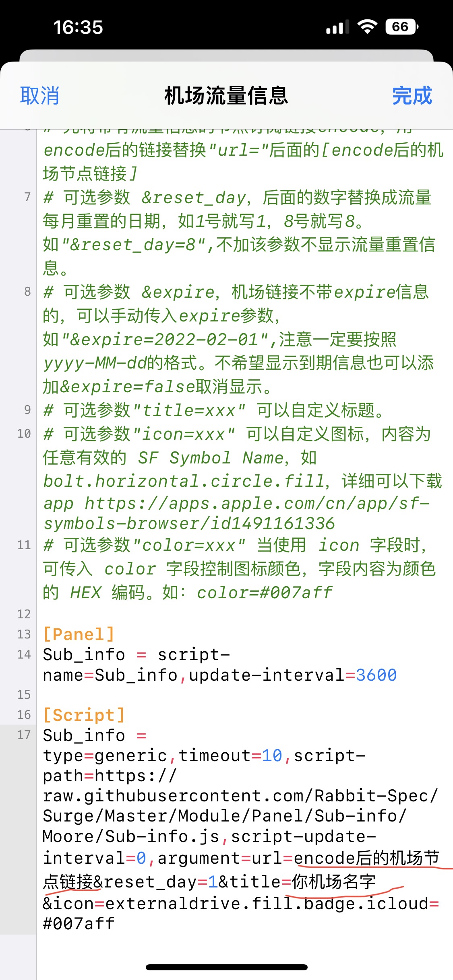Click the 机场流量信息 title
Viewport: 453px width, 980px height.
226,96
